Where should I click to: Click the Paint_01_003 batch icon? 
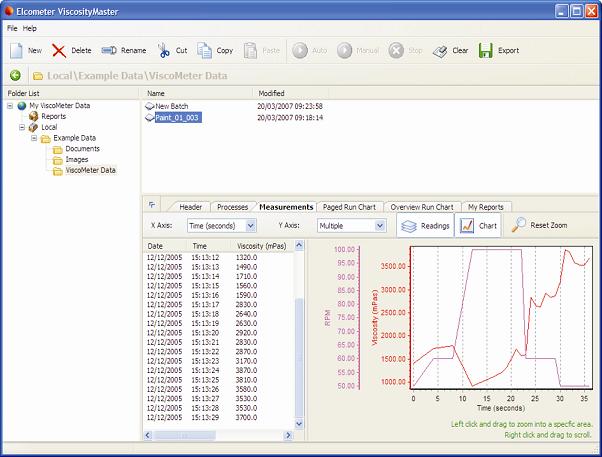149,118
